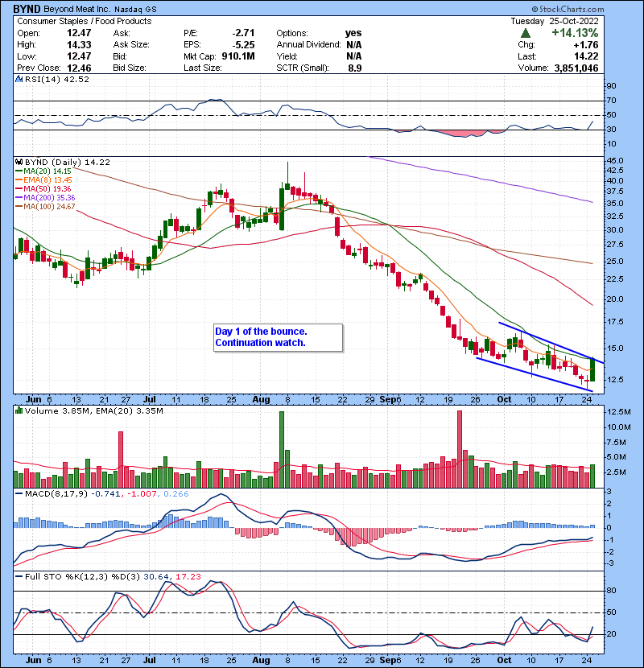
Task: Click the BYND ticker symbol title
Action: point(27,9)
